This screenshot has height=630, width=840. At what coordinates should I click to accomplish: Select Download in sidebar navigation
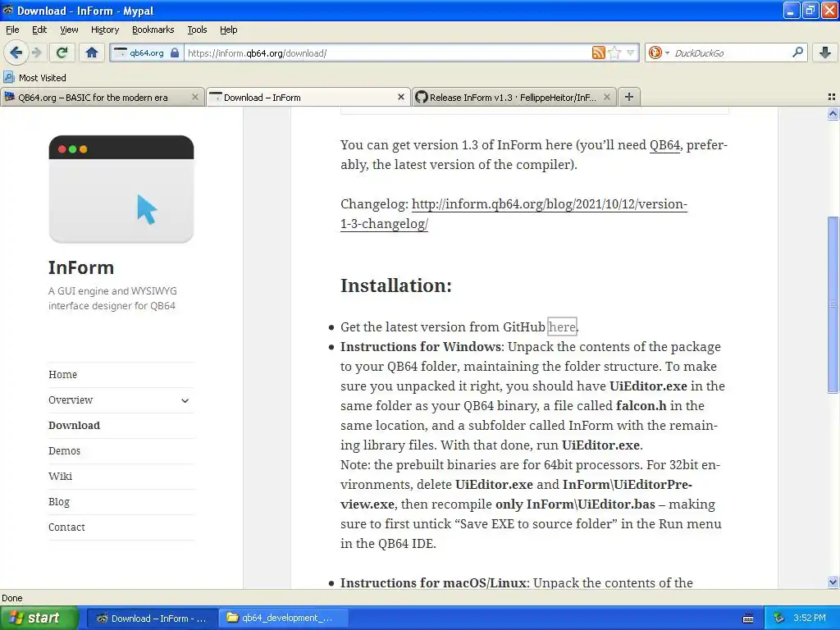(74, 426)
